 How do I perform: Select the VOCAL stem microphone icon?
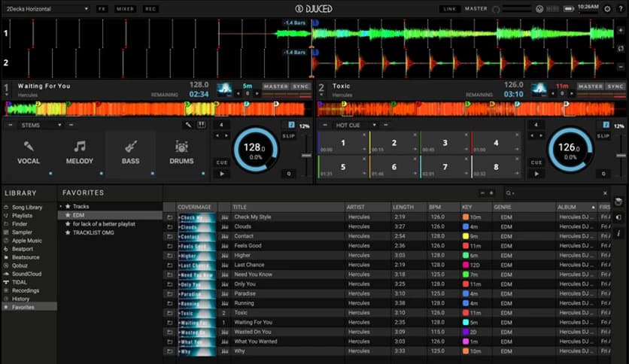[29, 147]
